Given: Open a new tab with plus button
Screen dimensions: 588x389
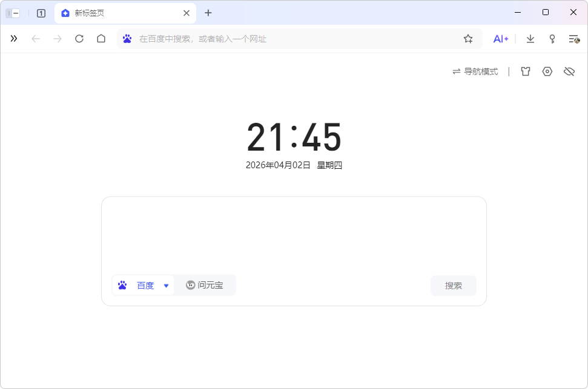Looking at the screenshot, I should click(x=208, y=13).
